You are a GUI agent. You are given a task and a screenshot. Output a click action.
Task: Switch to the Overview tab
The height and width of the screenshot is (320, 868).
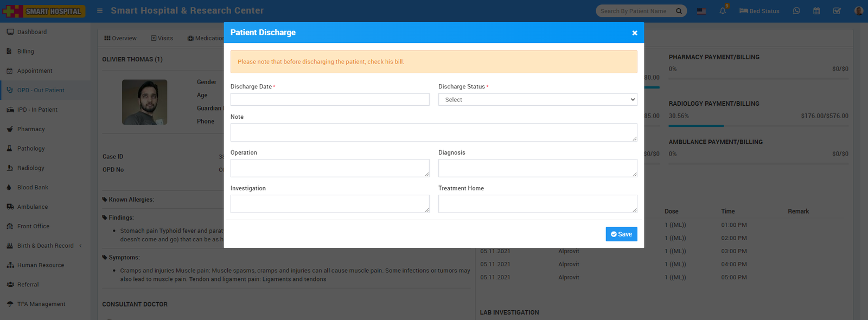click(x=120, y=39)
